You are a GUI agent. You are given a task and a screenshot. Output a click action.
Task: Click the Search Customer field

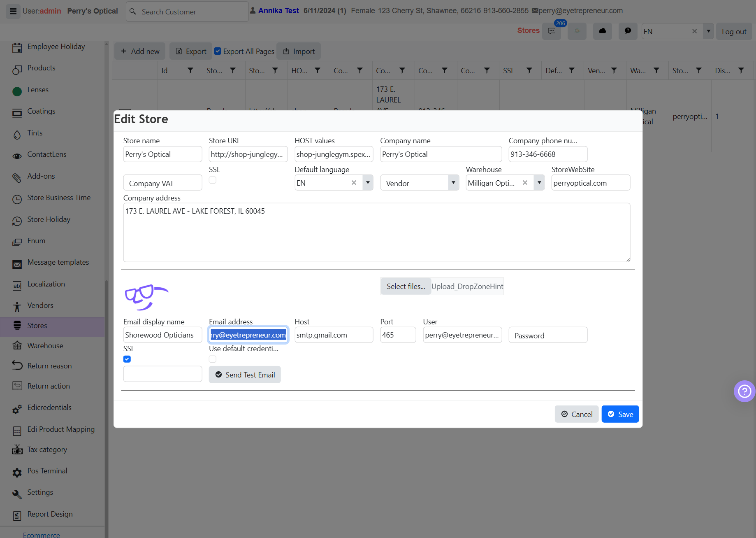pyautogui.click(x=187, y=12)
